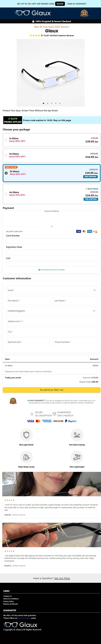Select the 1x Glaux package radio
This screenshot has height=644, width=101.
coord(6,140)
